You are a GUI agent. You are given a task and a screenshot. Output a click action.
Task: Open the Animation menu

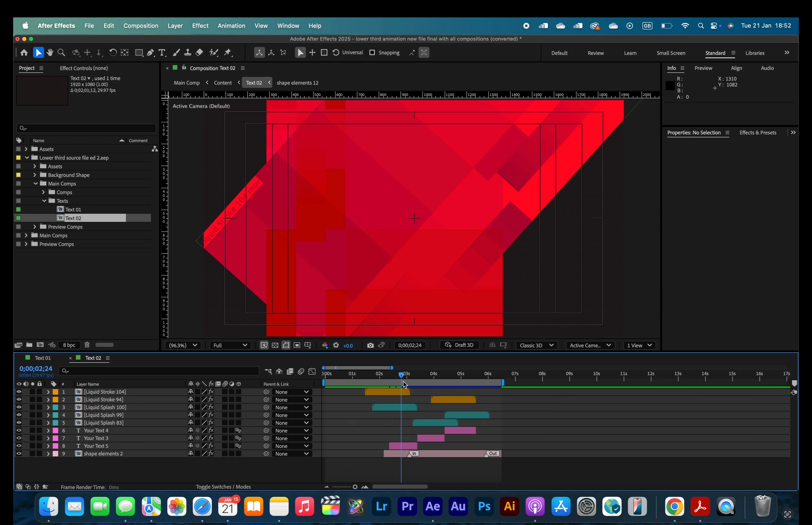[x=231, y=26]
